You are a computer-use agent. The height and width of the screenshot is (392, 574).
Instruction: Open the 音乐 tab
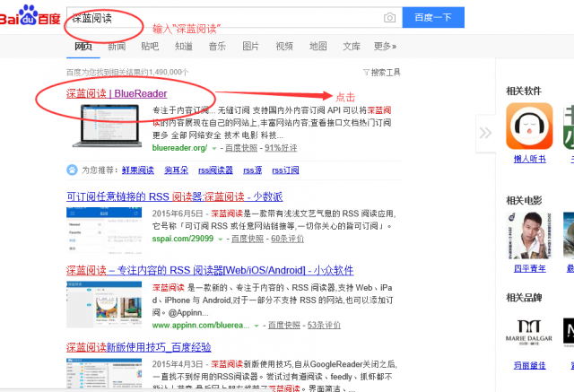point(217,47)
